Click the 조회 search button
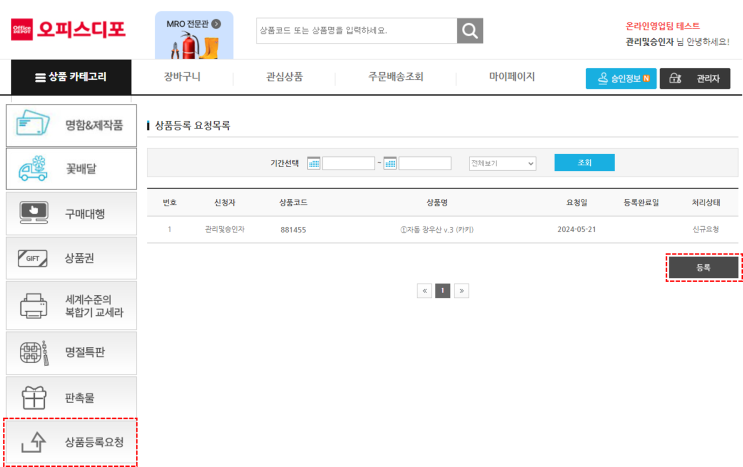This screenshot has height=467, width=743. (584, 162)
